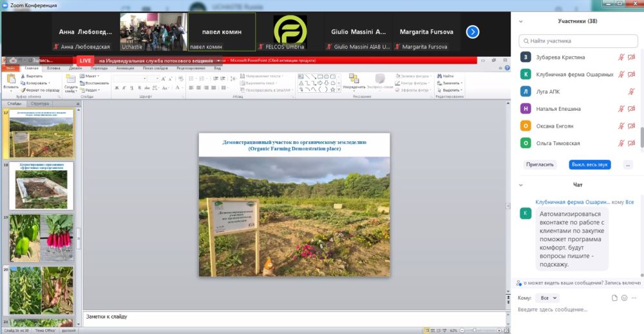Viewport: 644px width, 334px height.
Task: Open emoji picker in chat
Action: tap(624, 298)
